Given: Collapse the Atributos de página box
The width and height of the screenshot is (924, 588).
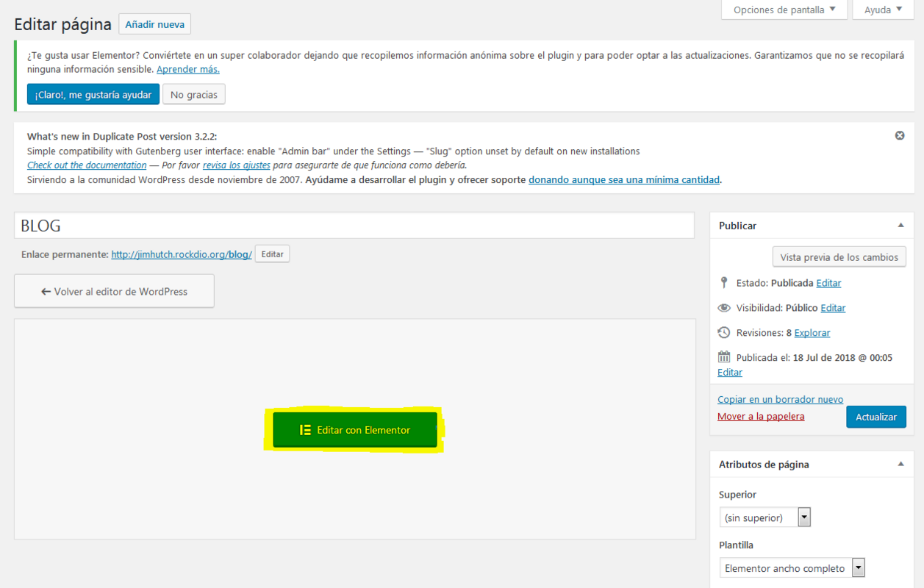Looking at the screenshot, I should pos(900,465).
